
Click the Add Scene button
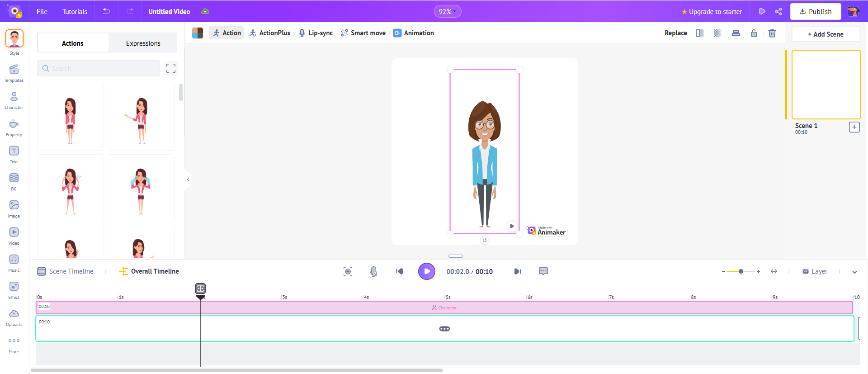click(826, 34)
